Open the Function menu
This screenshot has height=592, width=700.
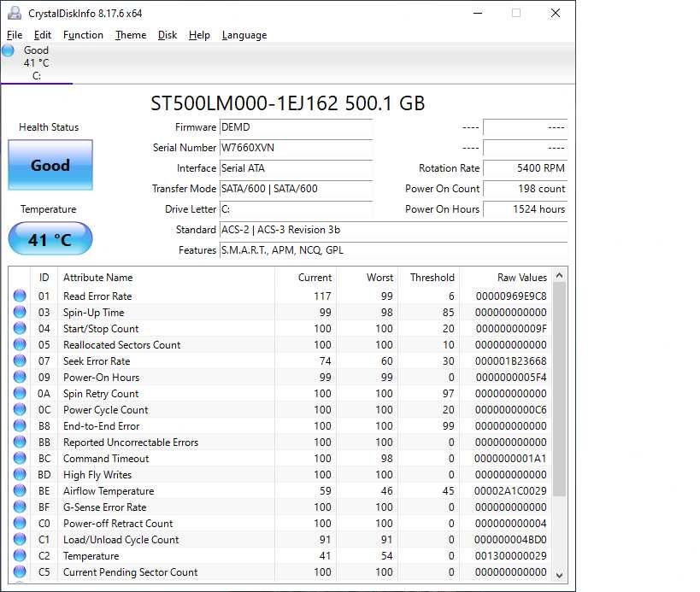(x=83, y=35)
